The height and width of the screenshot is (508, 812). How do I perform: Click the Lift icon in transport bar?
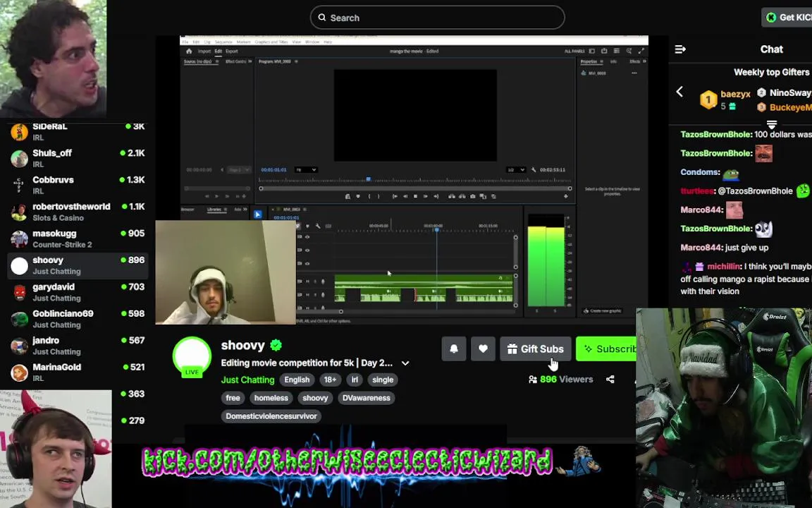click(x=452, y=196)
